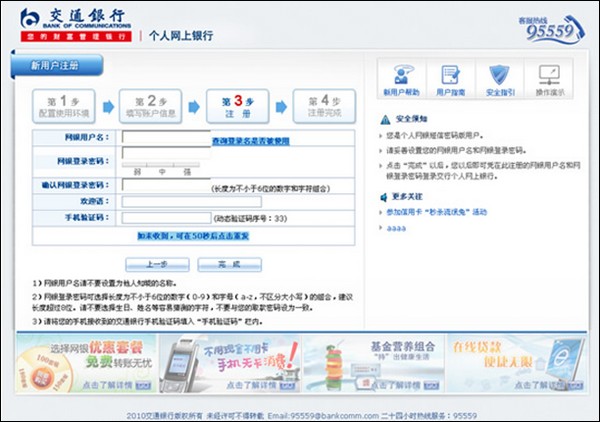
Task: Click the resend verification code link
Action: [x=193, y=235]
